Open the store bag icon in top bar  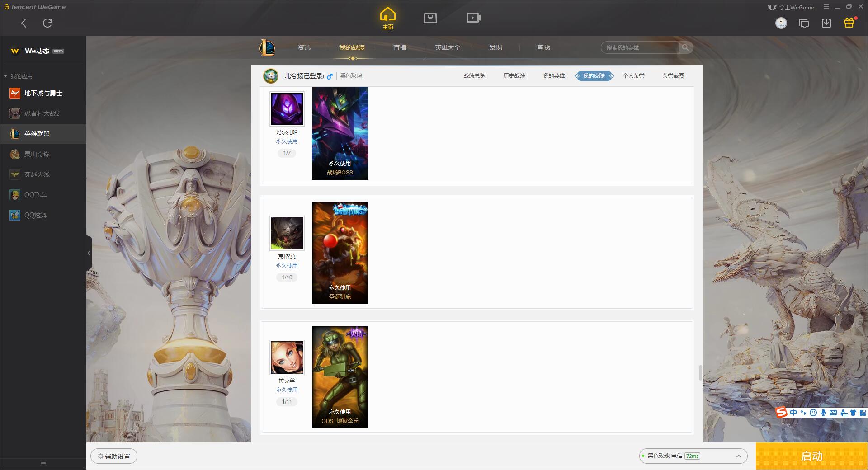coord(430,18)
